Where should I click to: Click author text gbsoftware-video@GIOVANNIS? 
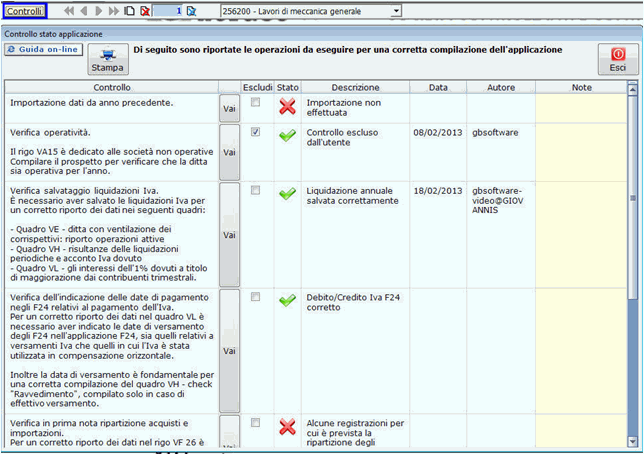497,200
